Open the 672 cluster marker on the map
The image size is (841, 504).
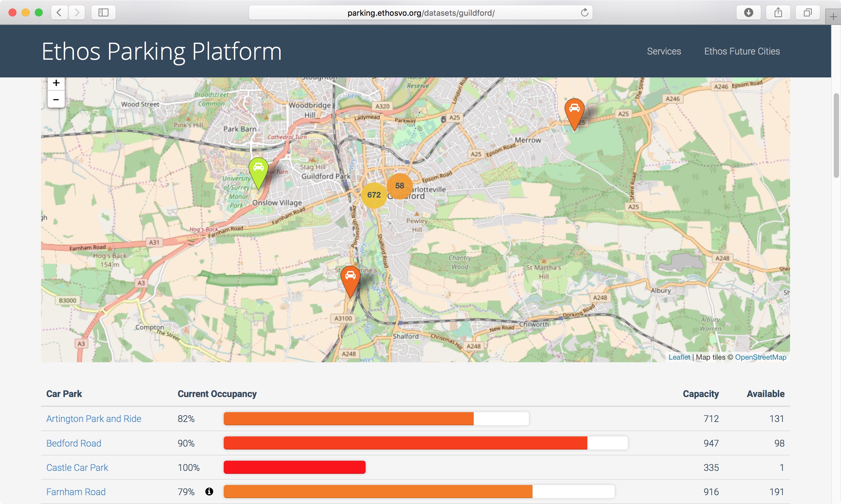[374, 195]
